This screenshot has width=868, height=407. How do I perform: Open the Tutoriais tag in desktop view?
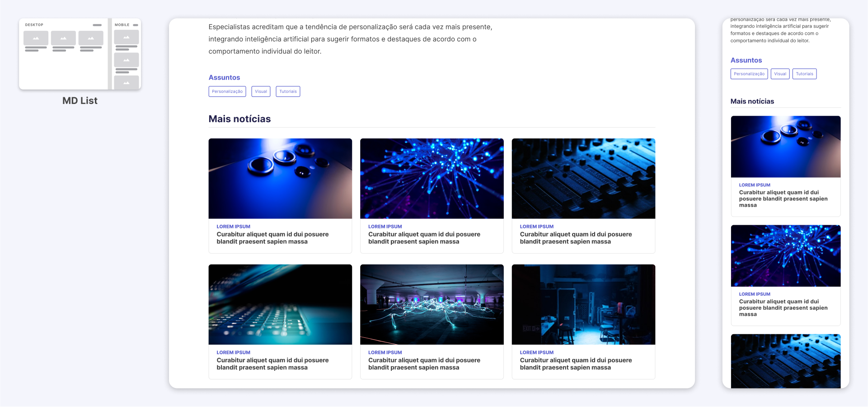tap(288, 91)
